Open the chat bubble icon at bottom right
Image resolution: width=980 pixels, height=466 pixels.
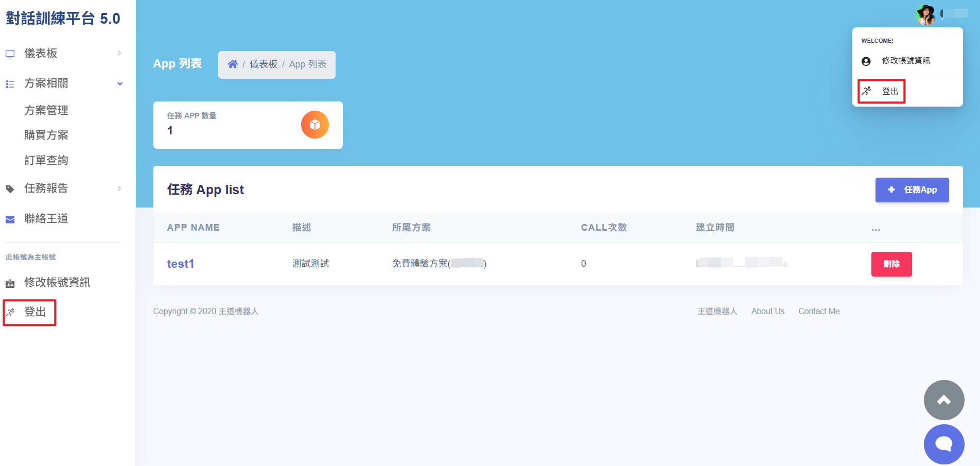944,444
